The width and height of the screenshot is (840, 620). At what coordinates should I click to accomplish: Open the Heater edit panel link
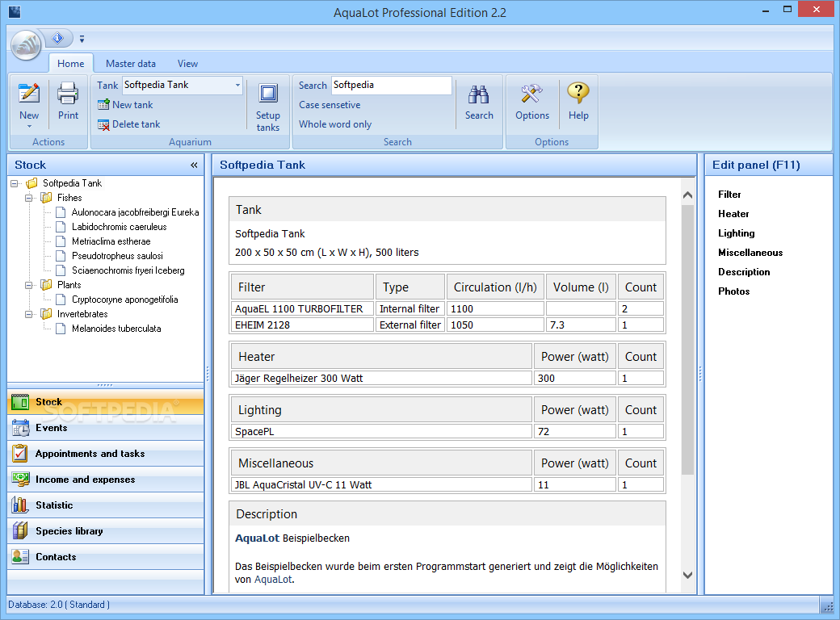click(x=733, y=214)
